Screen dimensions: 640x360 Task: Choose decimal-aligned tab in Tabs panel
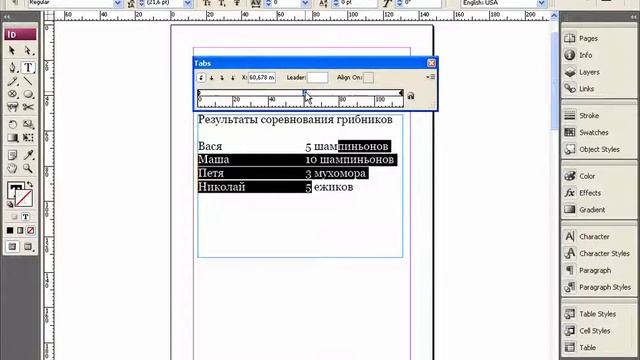(233, 78)
